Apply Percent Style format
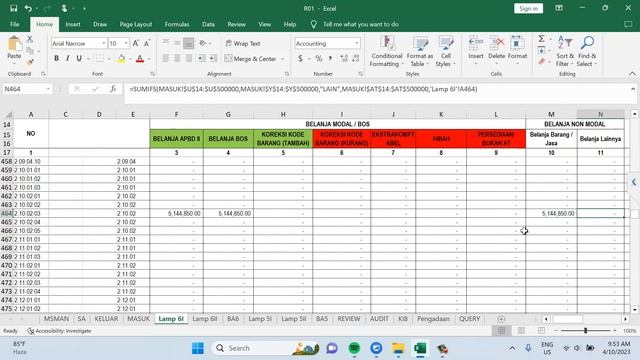Image resolution: width=640 pixels, height=360 pixels. pos(319,59)
